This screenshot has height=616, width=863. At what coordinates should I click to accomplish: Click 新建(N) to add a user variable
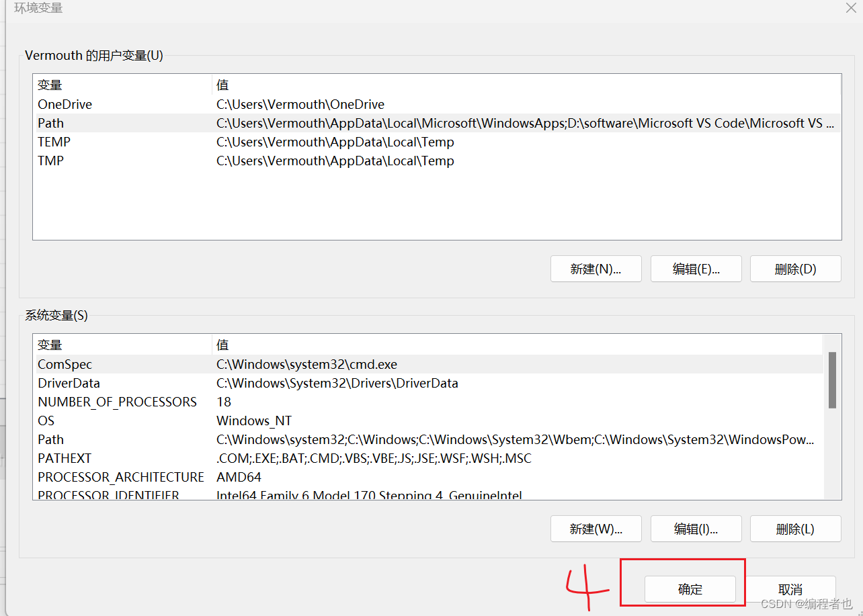pyautogui.click(x=595, y=268)
